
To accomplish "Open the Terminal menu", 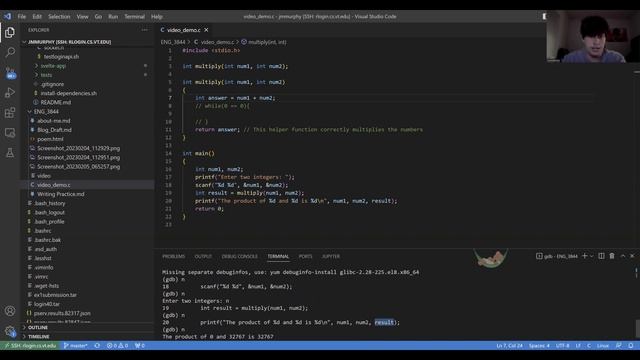I will coord(135,17).
